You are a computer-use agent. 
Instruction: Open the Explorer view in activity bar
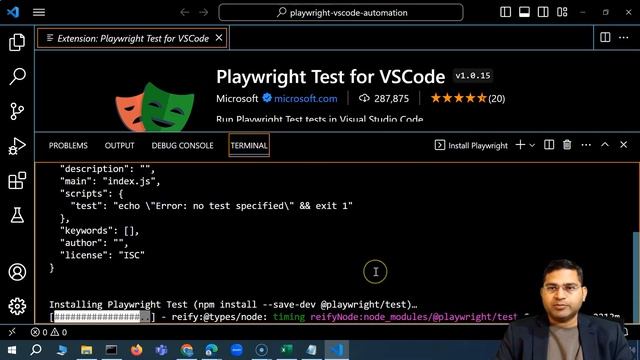pyautogui.click(x=17, y=42)
